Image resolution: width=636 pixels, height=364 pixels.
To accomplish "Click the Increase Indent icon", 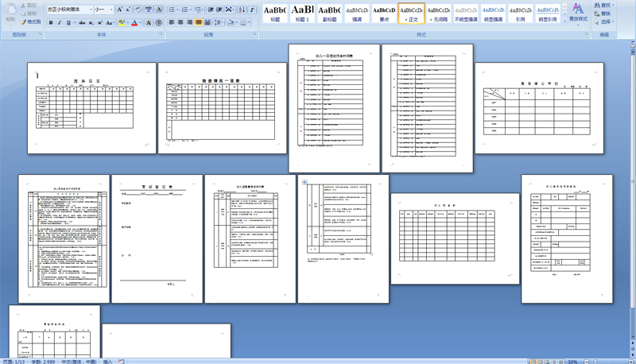I will (x=219, y=10).
